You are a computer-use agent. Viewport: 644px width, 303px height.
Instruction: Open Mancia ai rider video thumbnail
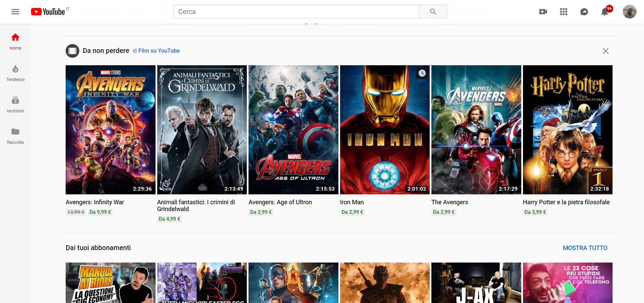tap(110, 283)
